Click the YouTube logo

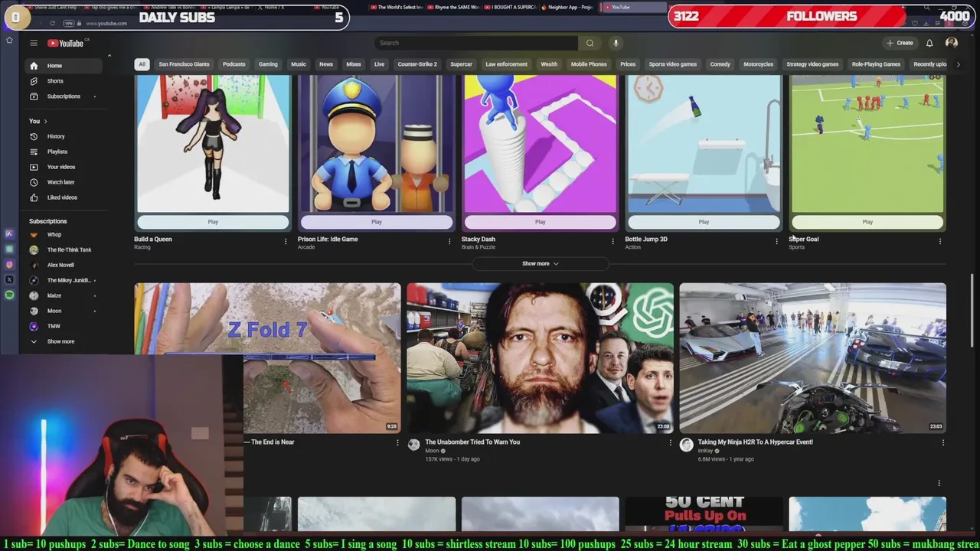pyautogui.click(x=66, y=43)
